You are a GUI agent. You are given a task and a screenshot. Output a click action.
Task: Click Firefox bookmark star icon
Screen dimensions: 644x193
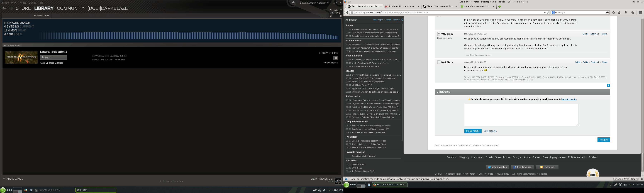click(x=614, y=13)
